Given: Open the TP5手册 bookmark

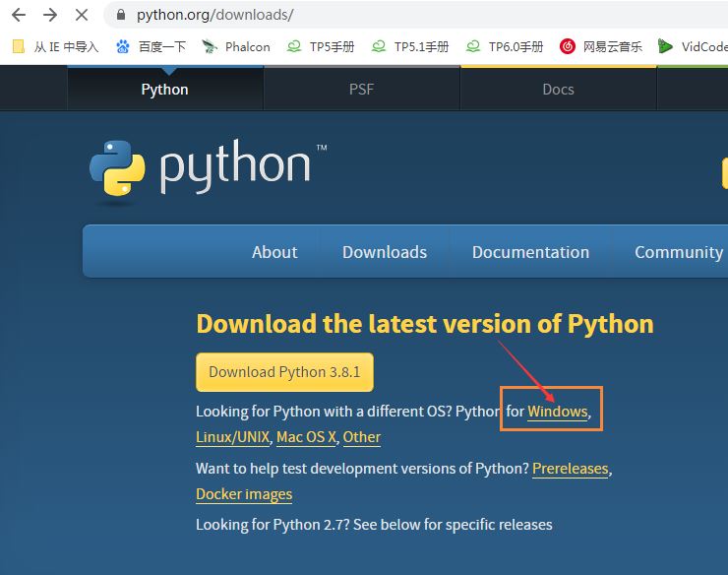Looking at the screenshot, I should click(321, 46).
